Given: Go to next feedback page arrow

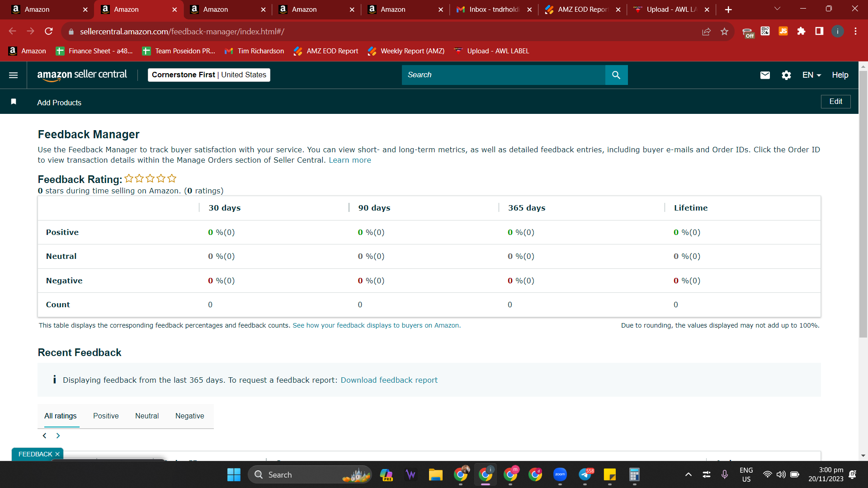Looking at the screenshot, I should [58, 436].
